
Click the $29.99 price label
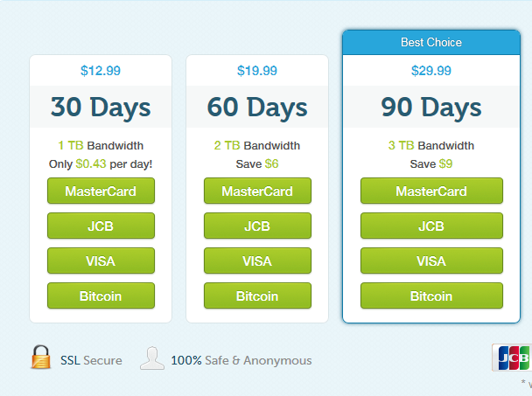coord(431,71)
